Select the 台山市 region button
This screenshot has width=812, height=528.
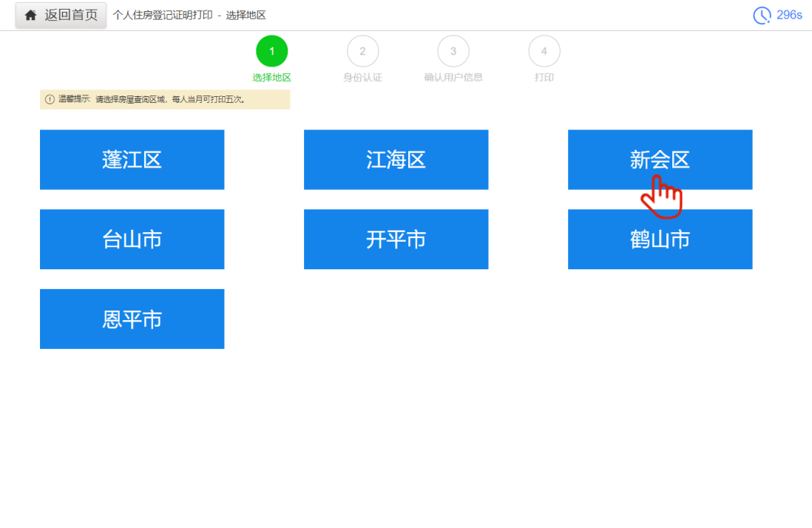(x=132, y=239)
